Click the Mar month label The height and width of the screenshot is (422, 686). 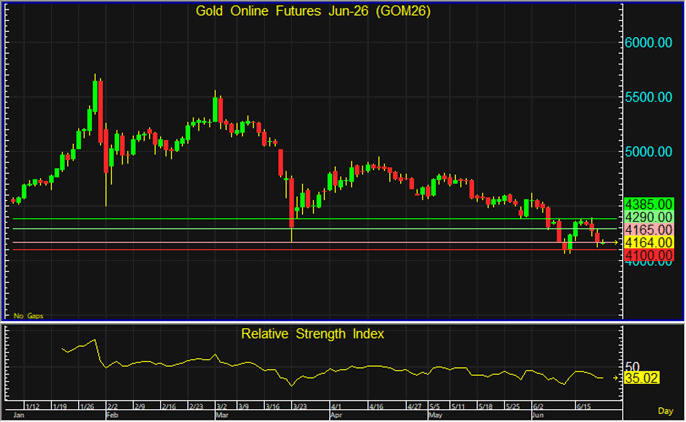click(222, 415)
